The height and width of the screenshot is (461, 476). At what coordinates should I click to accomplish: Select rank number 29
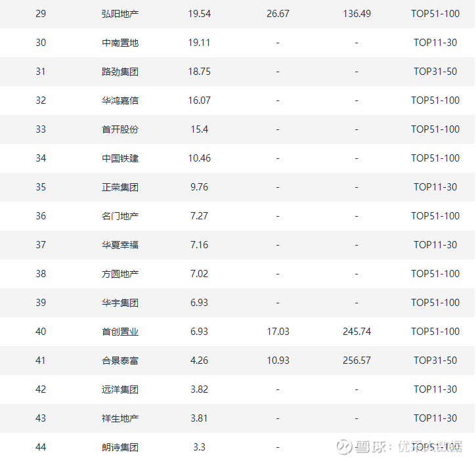41,14
